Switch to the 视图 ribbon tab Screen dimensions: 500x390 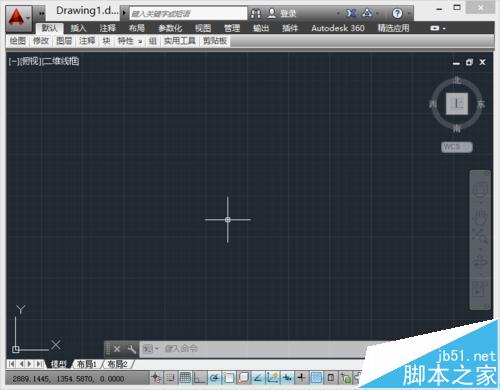pyautogui.click(x=203, y=28)
